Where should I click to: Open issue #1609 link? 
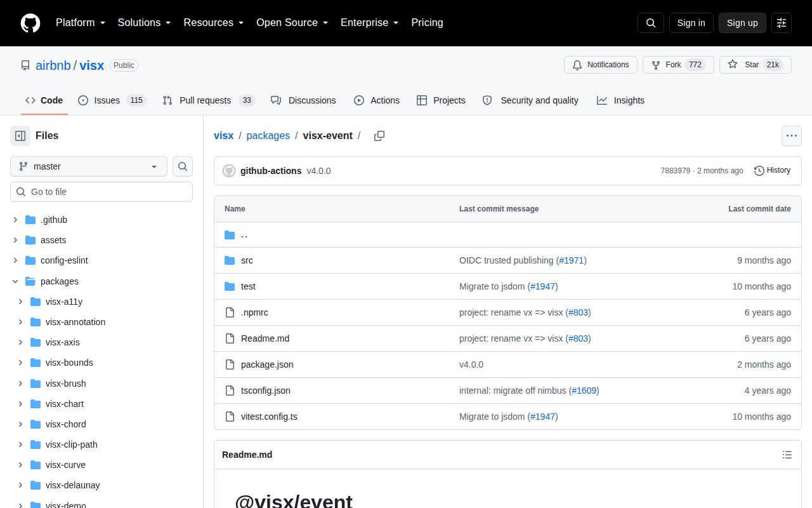click(x=584, y=391)
